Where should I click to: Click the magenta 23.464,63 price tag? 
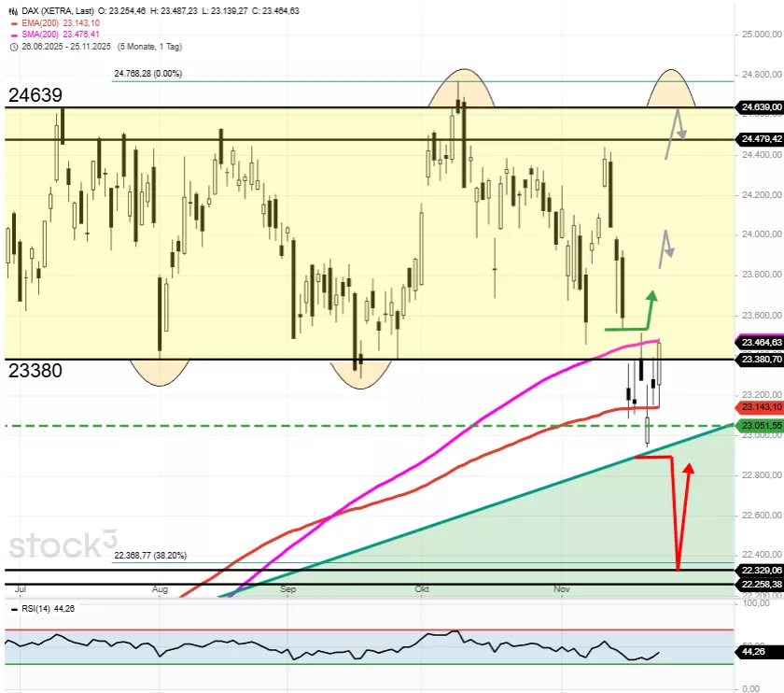(x=761, y=343)
